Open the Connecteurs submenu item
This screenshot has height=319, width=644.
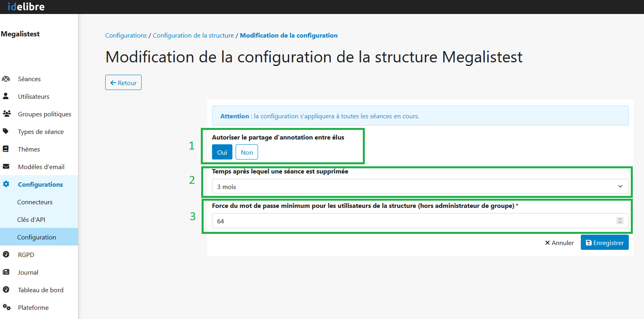(x=35, y=202)
